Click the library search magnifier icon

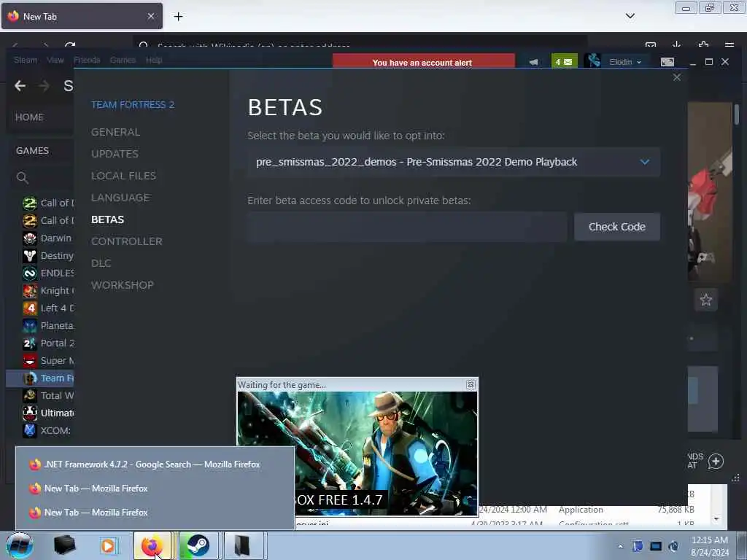tap(22, 178)
